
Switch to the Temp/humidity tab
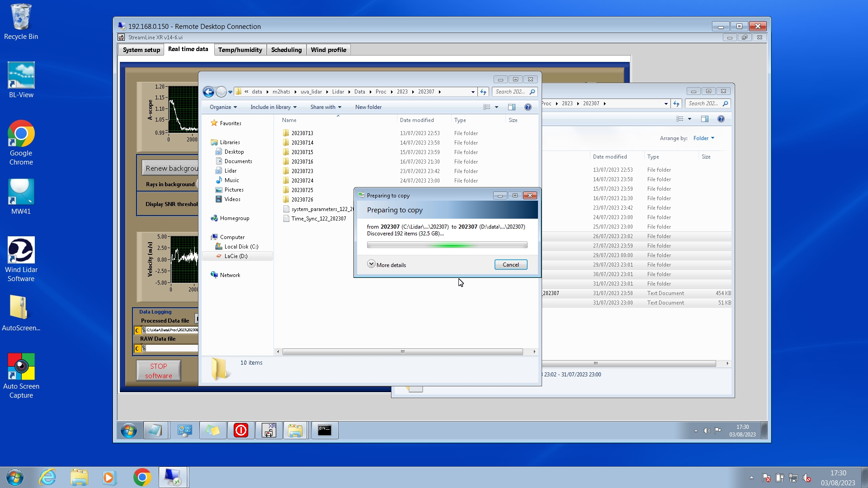[x=240, y=50]
